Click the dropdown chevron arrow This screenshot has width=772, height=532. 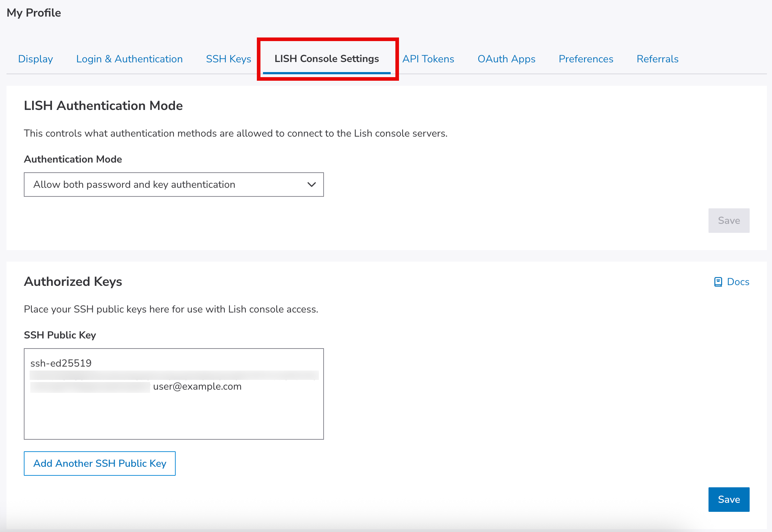[311, 185]
